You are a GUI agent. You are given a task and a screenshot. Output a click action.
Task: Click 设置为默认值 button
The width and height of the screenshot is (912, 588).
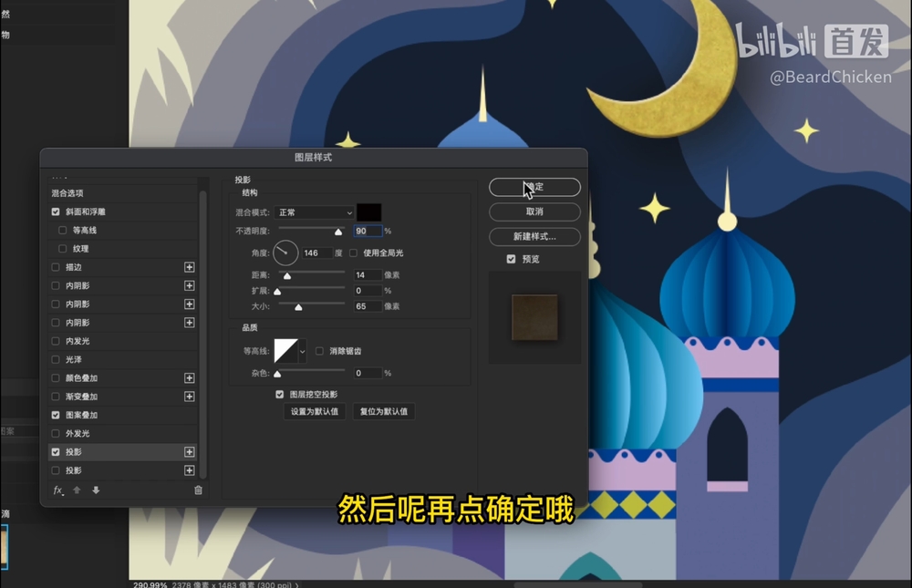coord(315,412)
